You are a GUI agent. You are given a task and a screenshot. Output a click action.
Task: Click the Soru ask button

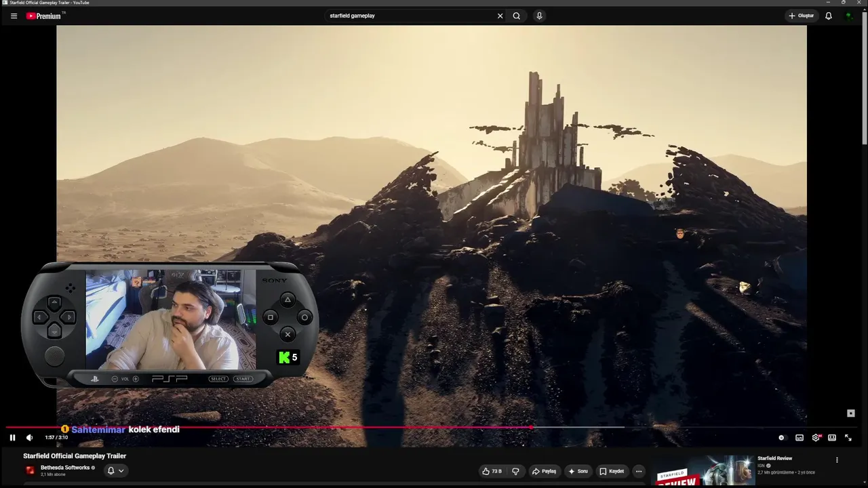pyautogui.click(x=578, y=471)
